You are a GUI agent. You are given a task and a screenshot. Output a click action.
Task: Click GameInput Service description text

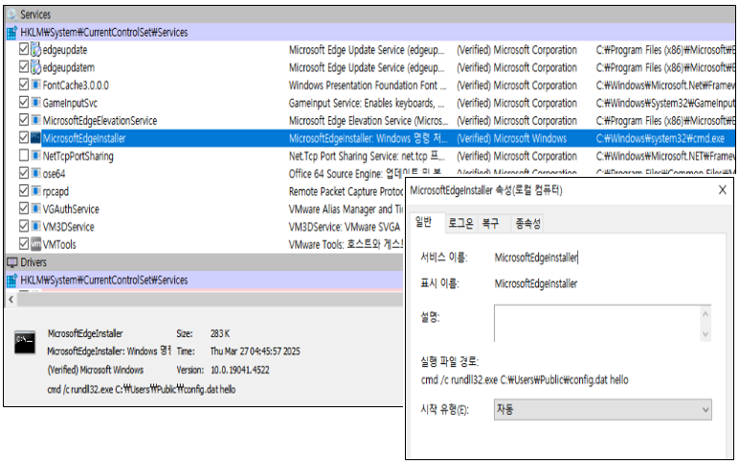point(366,103)
